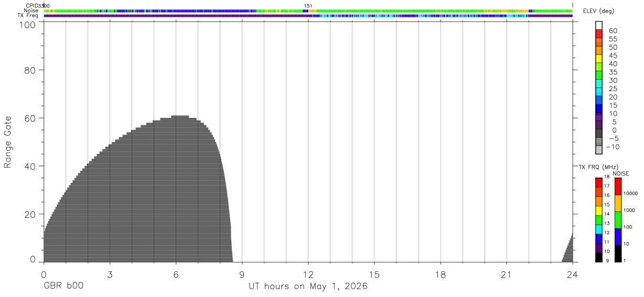Select the '151' CPID marker label
644x297 pixels.
coord(308,6)
